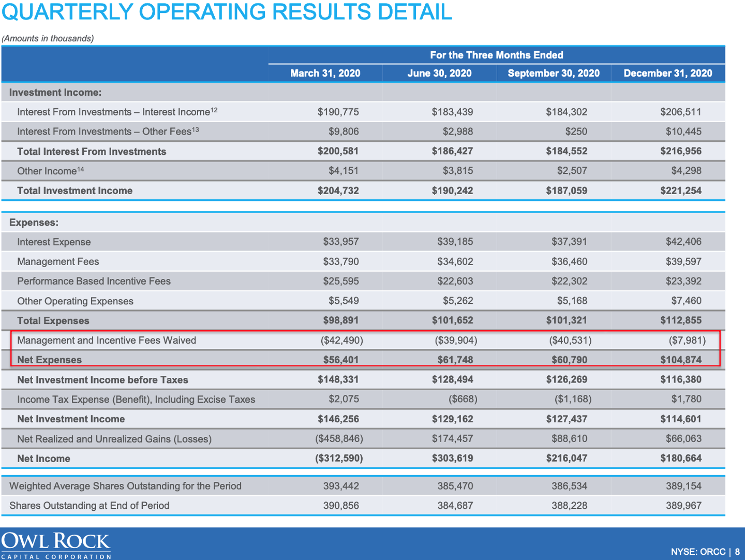Screen dimensions: 745x560
Task: Select the $204,732 total investment income value
Action: click(x=338, y=190)
